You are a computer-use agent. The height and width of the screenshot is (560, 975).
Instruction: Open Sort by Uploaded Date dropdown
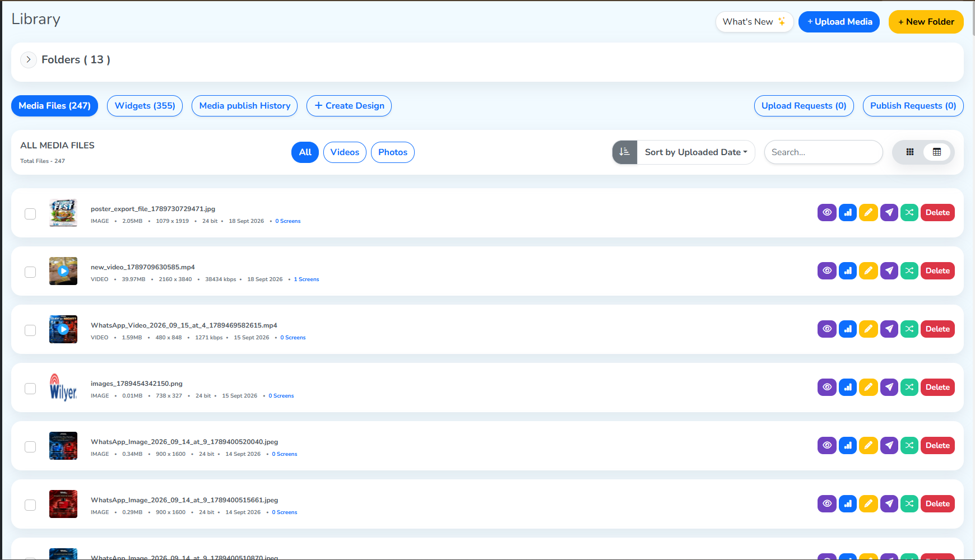click(696, 152)
